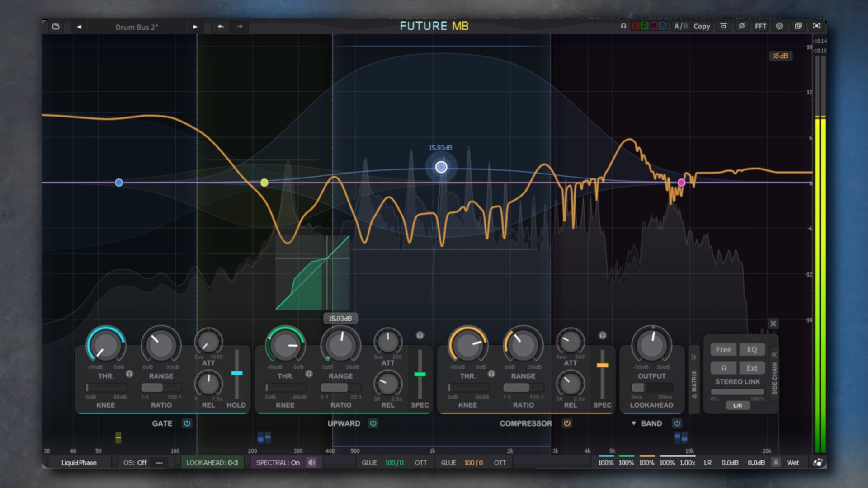Click the compressor threshold headphone listen icon
The height and width of the screenshot is (488, 868).
(491, 374)
